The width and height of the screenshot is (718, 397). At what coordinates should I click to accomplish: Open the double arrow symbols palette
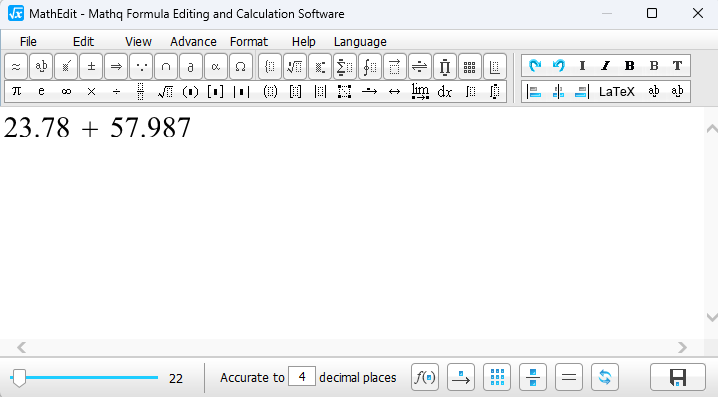point(116,67)
